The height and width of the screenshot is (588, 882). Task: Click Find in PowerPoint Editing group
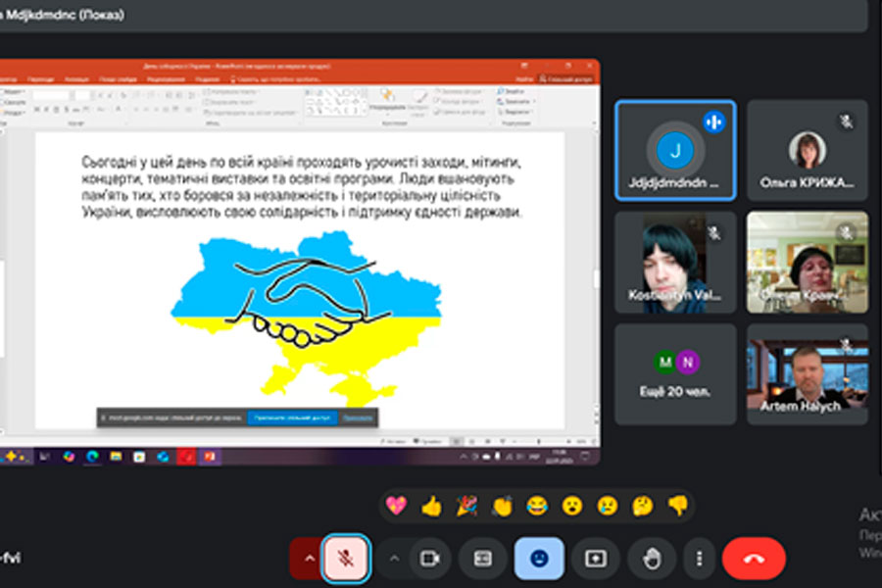pyautogui.click(x=512, y=91)
